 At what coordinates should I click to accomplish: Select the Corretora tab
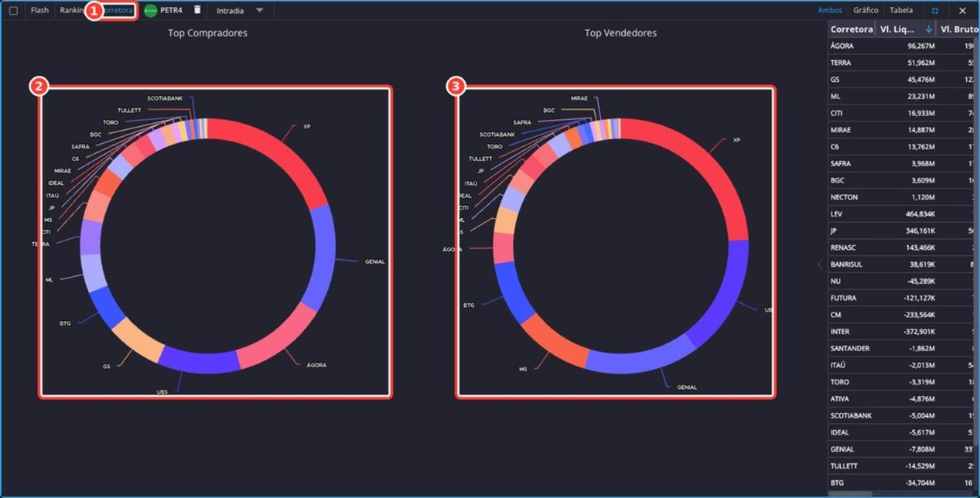[x=118, y=11]
